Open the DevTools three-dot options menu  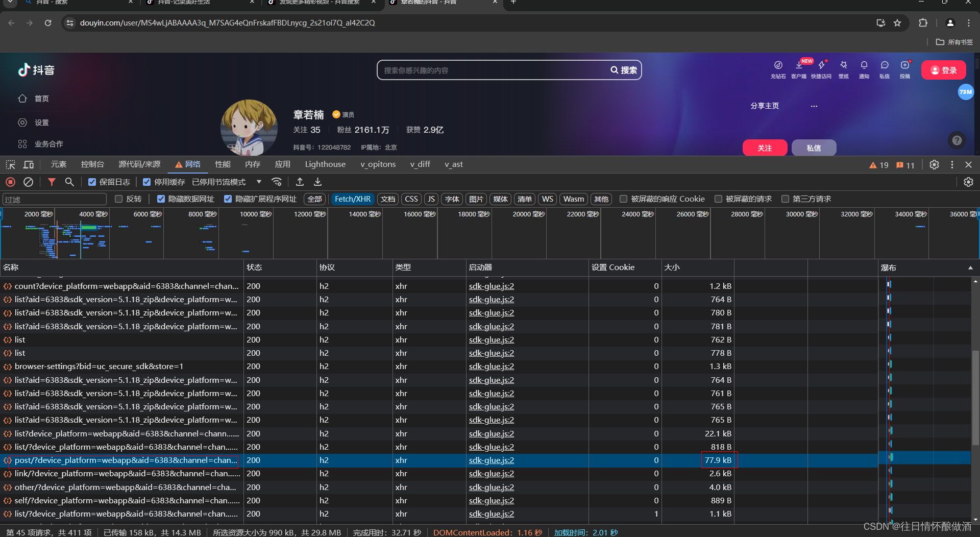pos(951,164)
